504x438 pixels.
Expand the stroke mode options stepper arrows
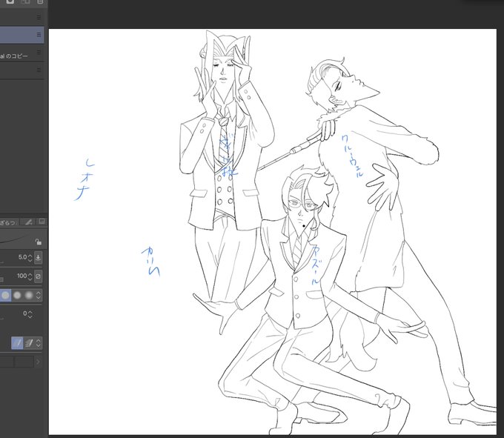[x=39, y=343]
